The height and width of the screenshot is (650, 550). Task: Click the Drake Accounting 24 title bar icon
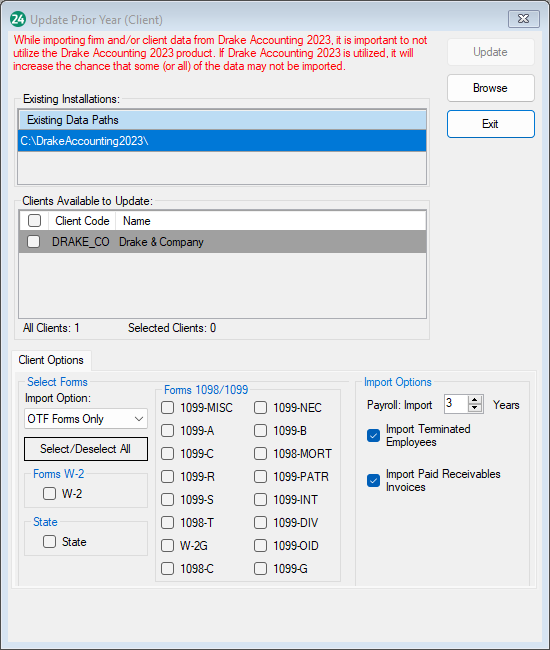tap(18, 19)
